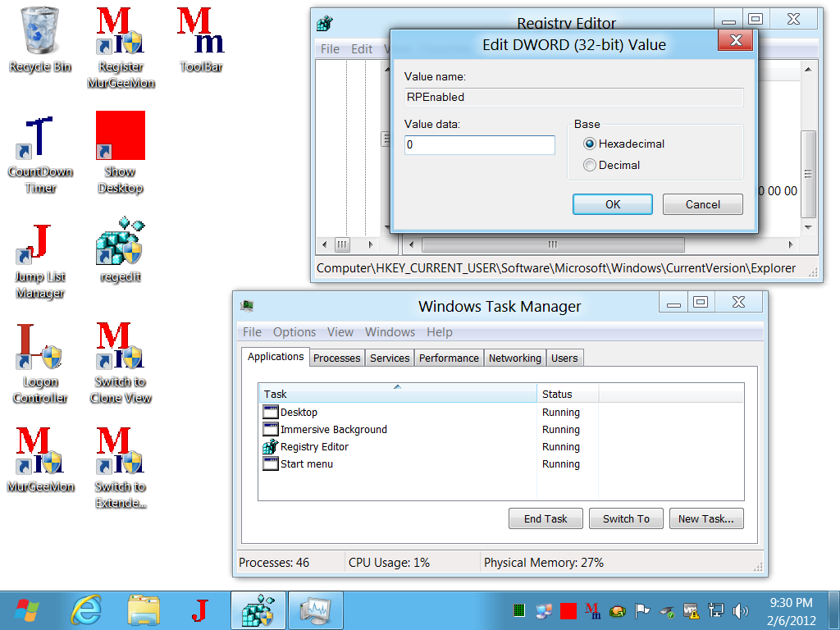The height and width of the screenshot is (630, 840).
Task: Open the Task Manager File menu
Action: 253,332
